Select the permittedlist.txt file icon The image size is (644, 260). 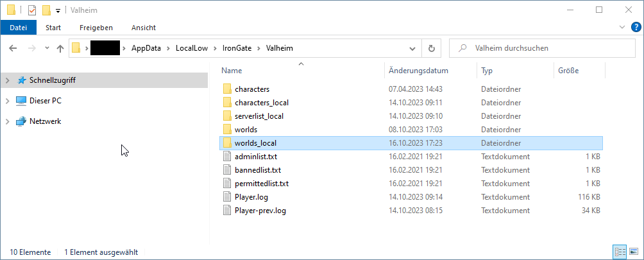tap(227, 184)
